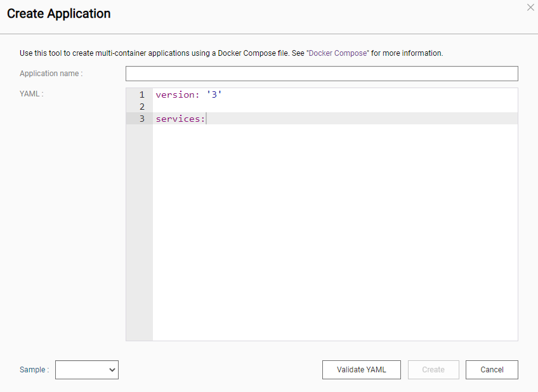Click the Application name input field
538x392 pixels.
322,74
